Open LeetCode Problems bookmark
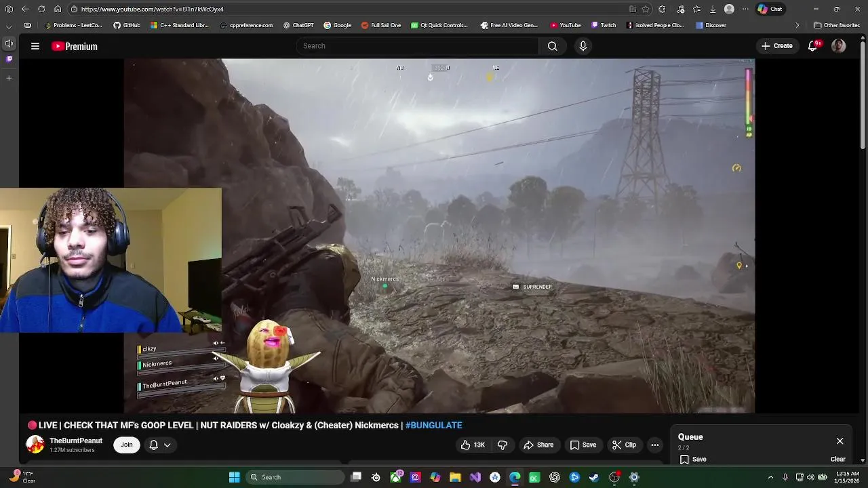This screenshot has height=488, width=868. tap(73, 25)
